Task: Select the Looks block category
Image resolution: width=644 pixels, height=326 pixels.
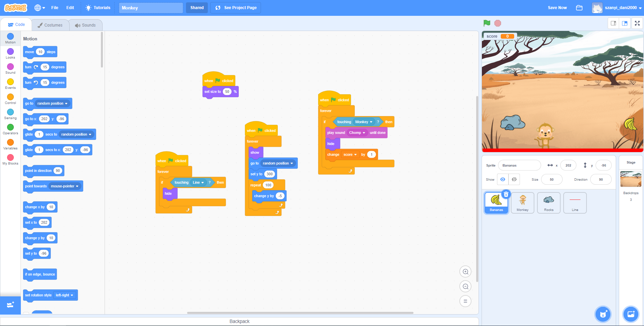Action: click(10, 53)
